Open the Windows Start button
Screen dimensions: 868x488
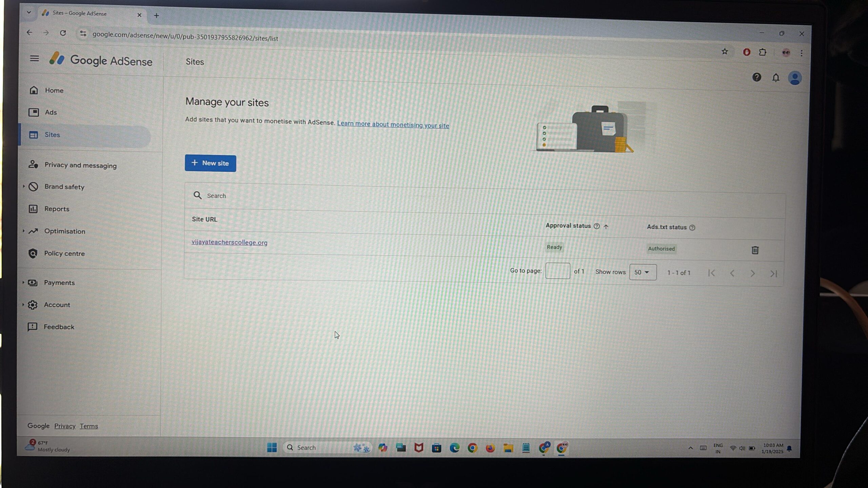point(272,447)
